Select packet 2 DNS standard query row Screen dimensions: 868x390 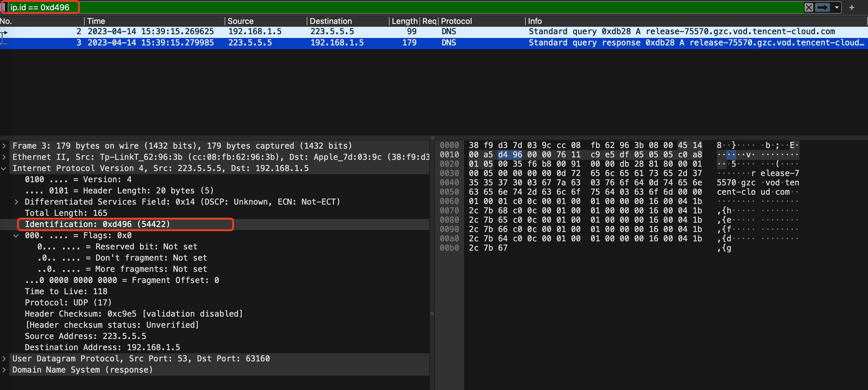tap(434, 32)
